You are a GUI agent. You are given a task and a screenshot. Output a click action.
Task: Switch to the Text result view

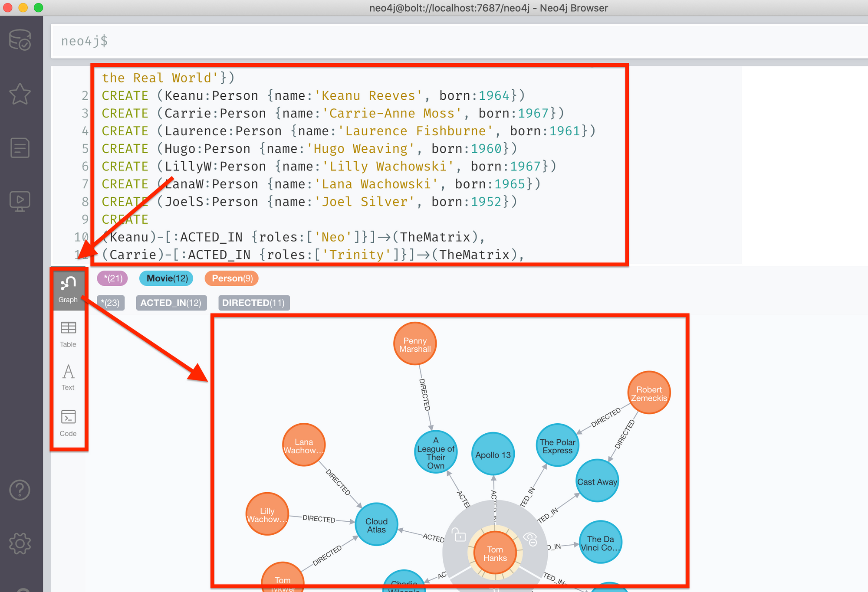point(68,377)
